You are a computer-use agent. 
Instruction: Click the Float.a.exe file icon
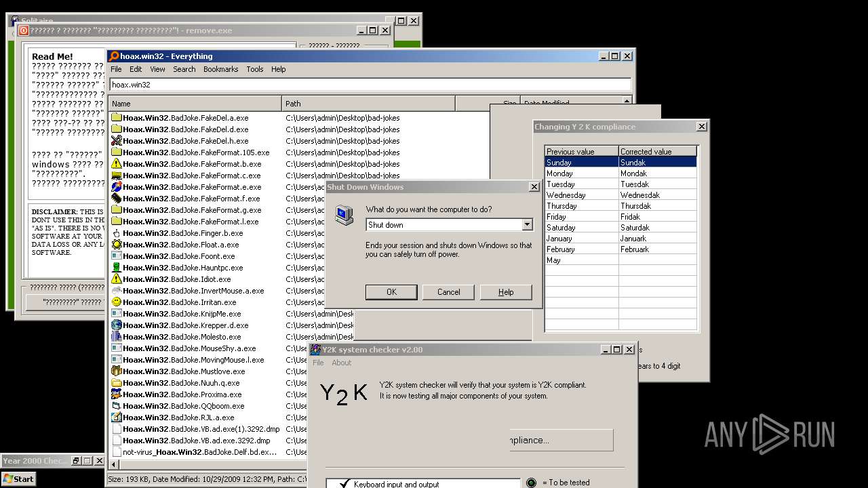tap(116, 245)
